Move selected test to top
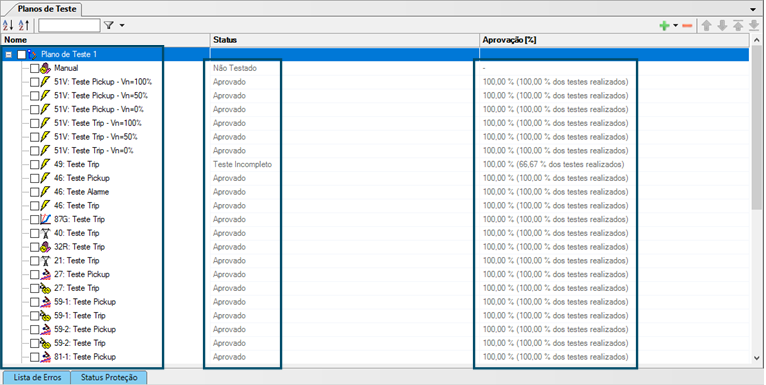 738,26
